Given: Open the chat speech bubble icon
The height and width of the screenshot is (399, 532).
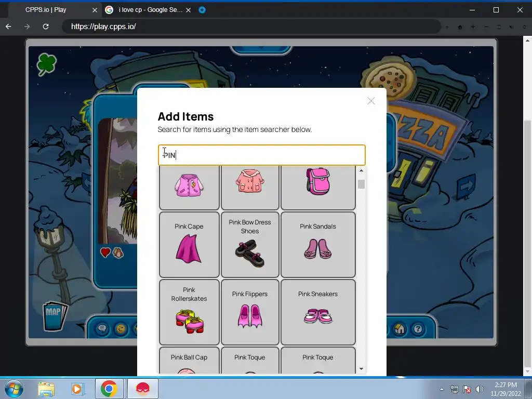Looking at the screenshot, I should pos(102,328).
